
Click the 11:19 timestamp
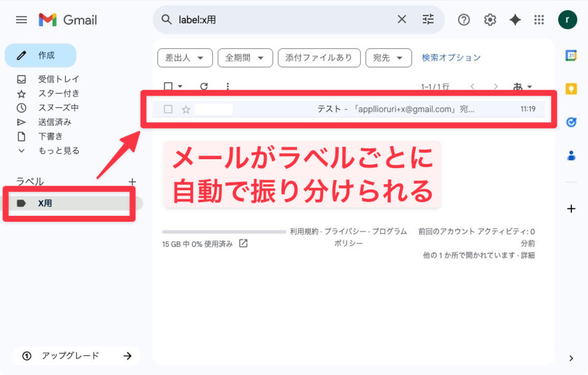[528, 109]
